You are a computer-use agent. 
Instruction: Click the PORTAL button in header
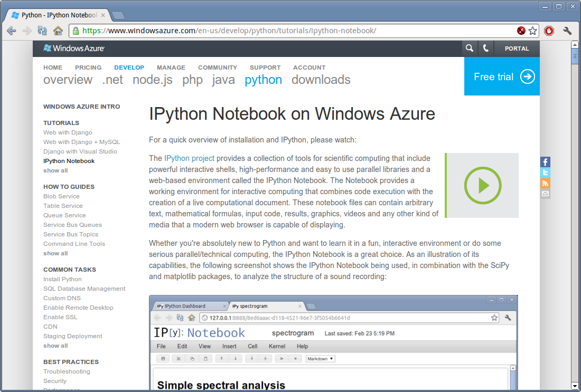tap(517, 49)
